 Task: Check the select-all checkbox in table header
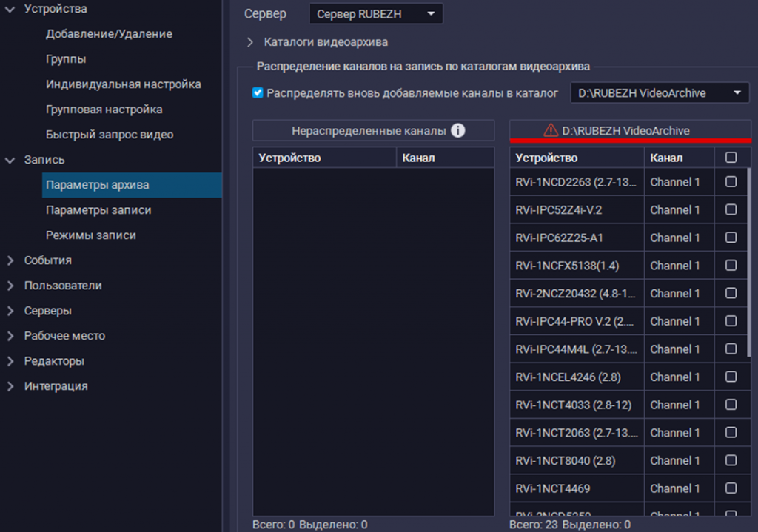tap(731, 158)
